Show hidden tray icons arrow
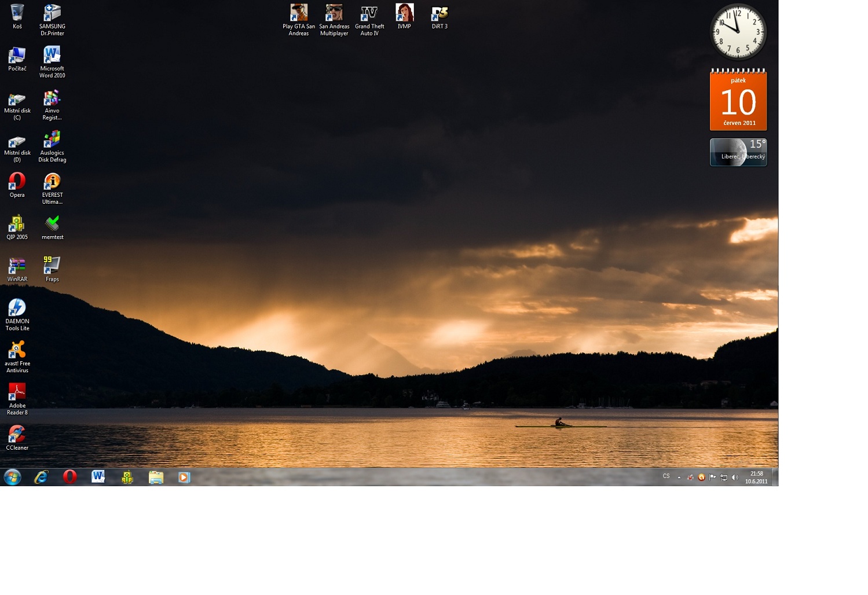The image size is (868, 595). coord(679,478)
